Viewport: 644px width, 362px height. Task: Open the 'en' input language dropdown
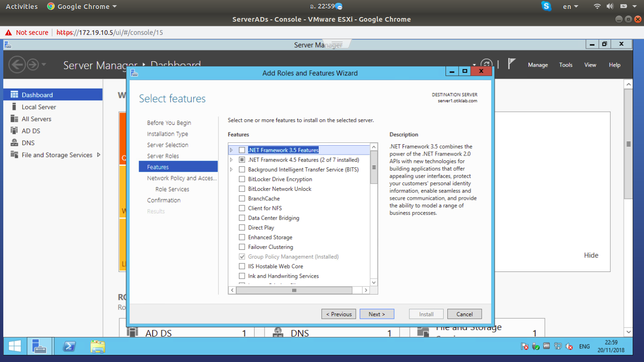pyautogui.click(x=571, y=7)
